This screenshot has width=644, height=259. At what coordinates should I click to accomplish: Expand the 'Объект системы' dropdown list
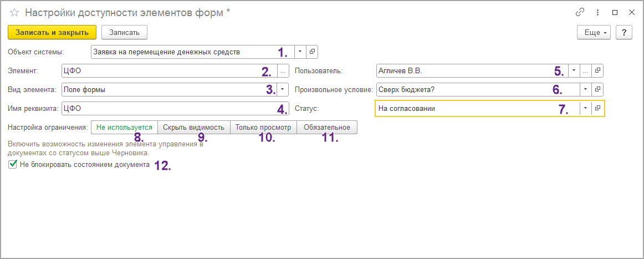[x=299, y=52]
